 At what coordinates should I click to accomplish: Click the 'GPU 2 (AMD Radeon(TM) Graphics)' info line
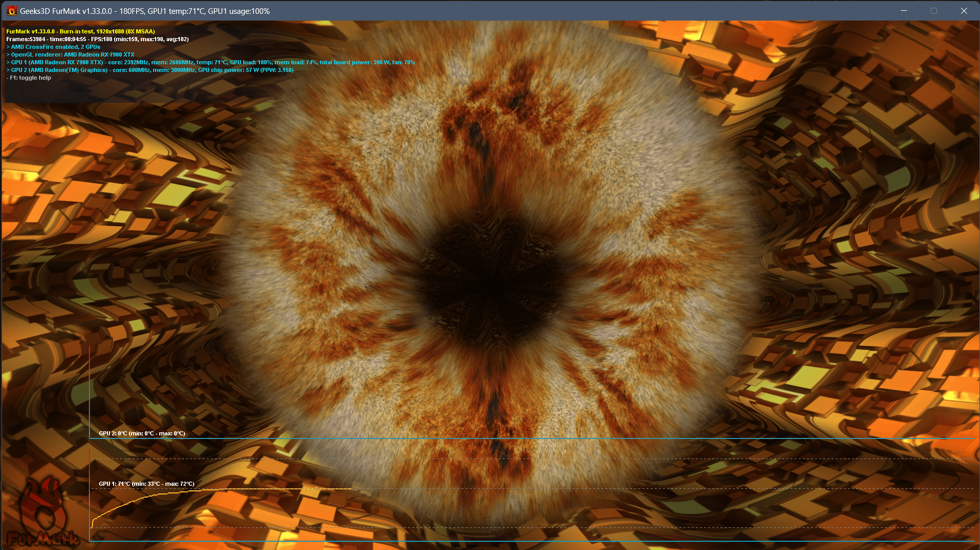tap(150, 70)
